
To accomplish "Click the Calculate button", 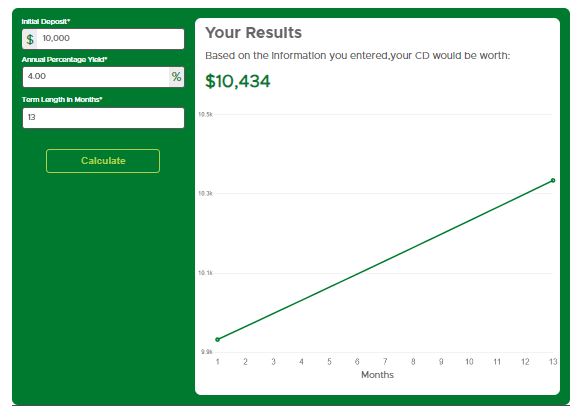I will click(103, 161).
